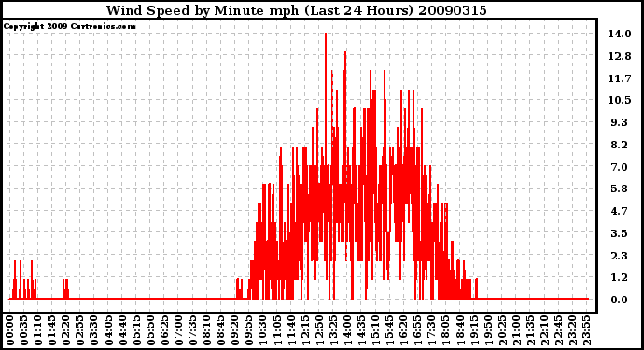Click the 03:30 time label
This screenshot has height=350, width=644.
[94, 330]
